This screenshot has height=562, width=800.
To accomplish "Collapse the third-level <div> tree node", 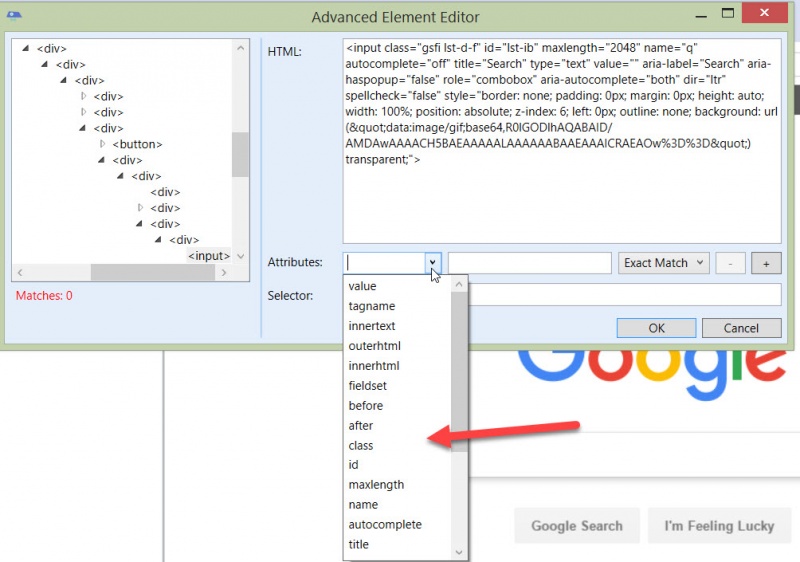I will pyautogui.click(x=63, y=80).
